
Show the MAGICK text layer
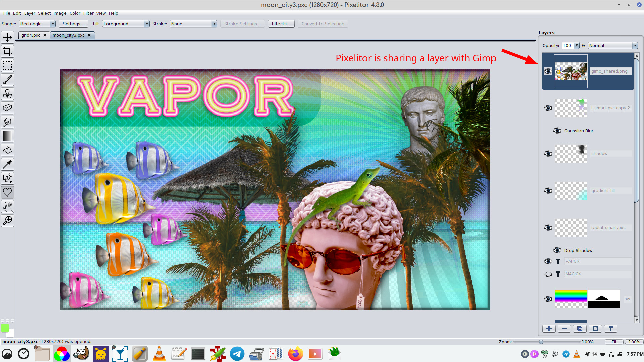[x=548, y=274]
